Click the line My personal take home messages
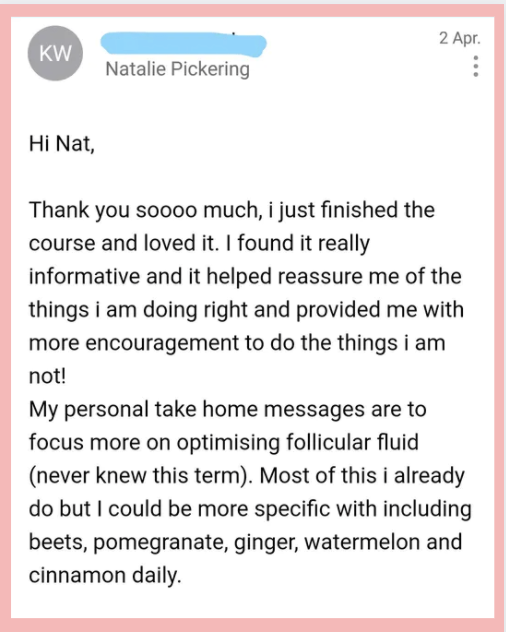Screen dimensions: 506x632 tap(228, 410)
